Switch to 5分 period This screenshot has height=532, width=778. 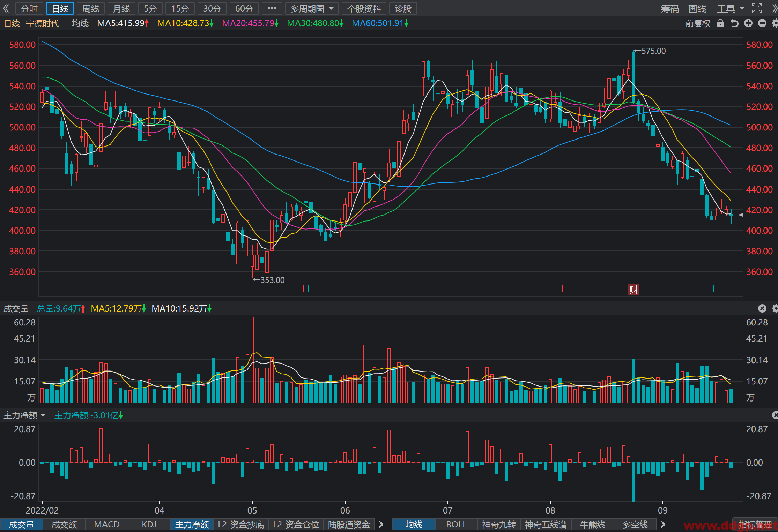pyautogui.click(x=150, y=8)
